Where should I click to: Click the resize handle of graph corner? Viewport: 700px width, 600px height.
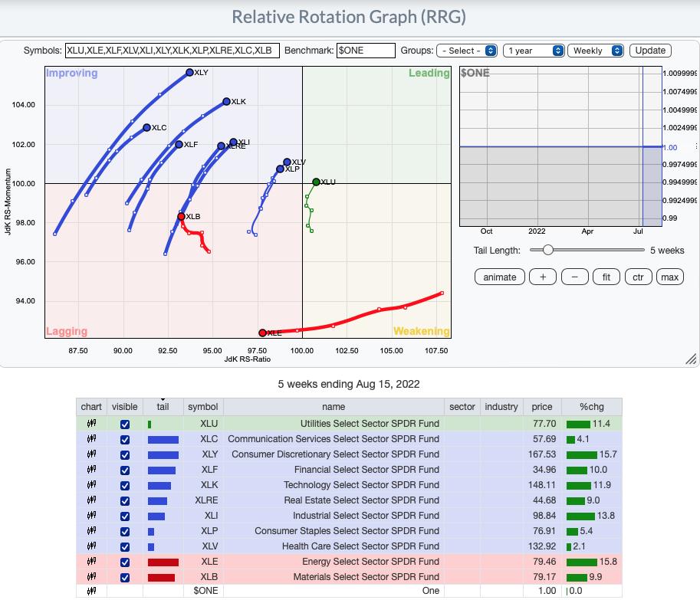coord(691,359)
